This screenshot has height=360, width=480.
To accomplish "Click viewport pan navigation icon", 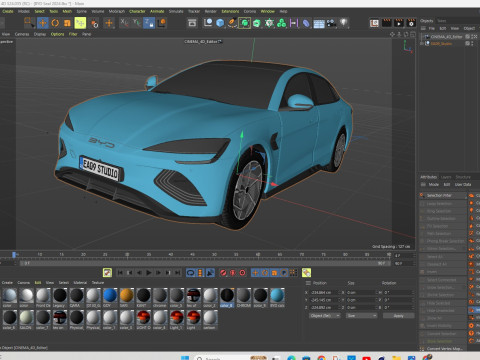I will 392,34.
